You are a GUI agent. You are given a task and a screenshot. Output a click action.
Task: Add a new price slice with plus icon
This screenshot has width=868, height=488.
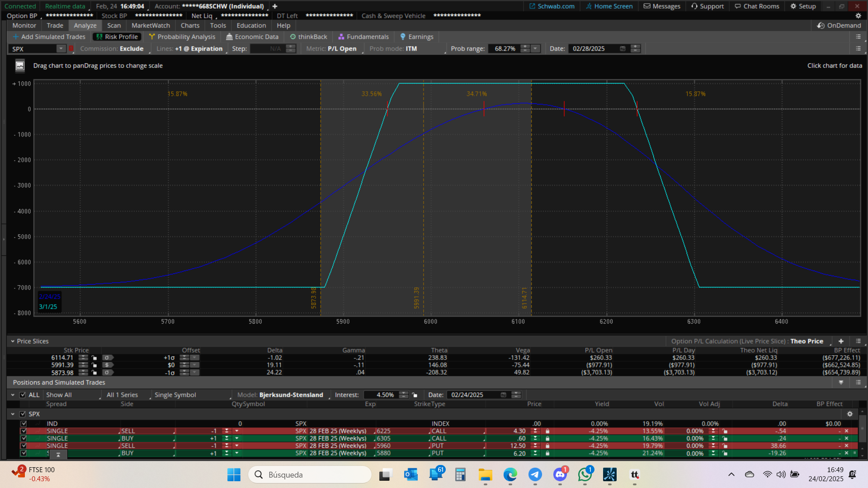(841, 342)
